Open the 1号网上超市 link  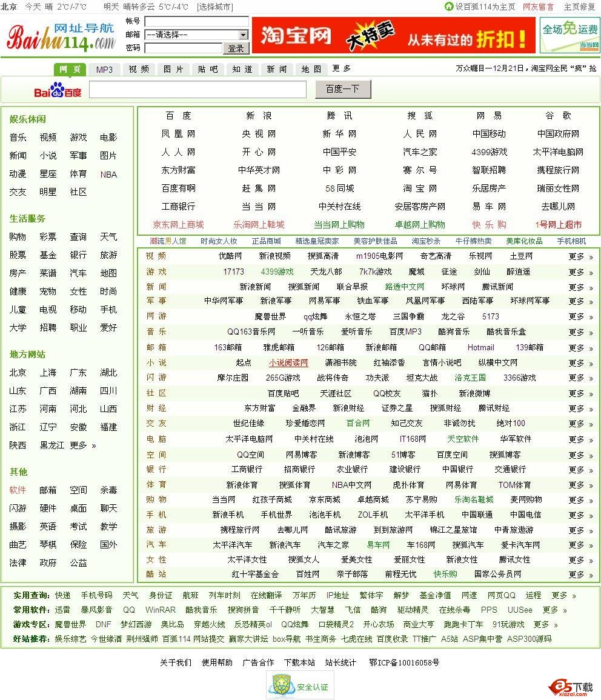558,225
